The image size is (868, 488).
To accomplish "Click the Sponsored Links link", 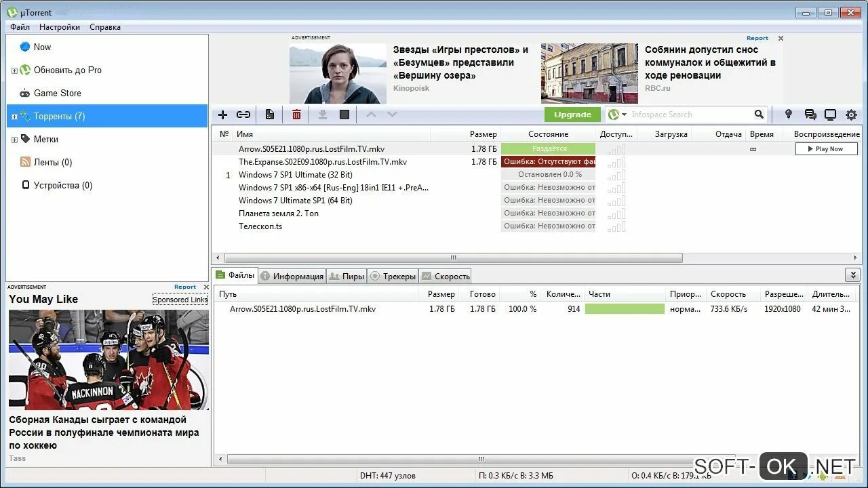I will [x=180, y=300].
